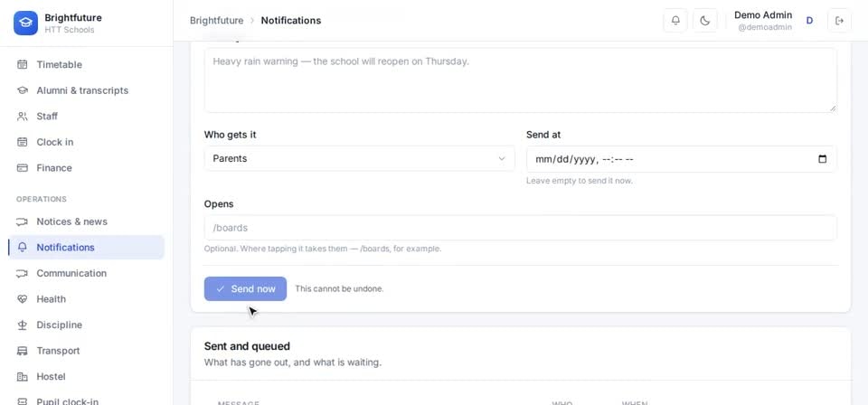Open the Timetable calendar icon
868x405 pixels.
pyautogui.click(x=22, y=65)
